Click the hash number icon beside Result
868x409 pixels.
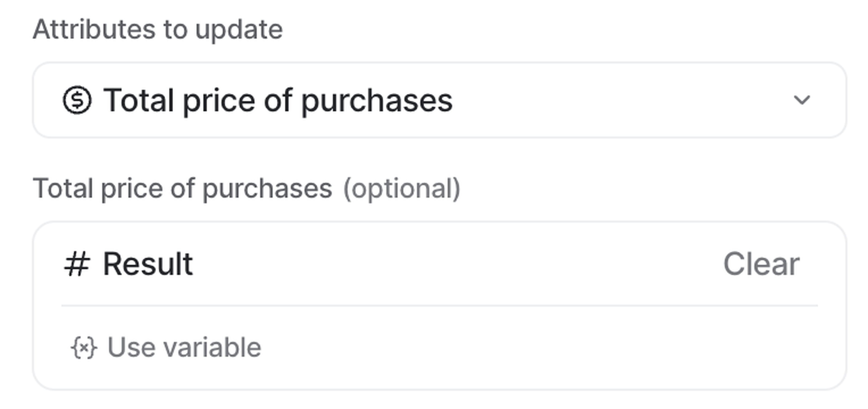click(77, 264)
